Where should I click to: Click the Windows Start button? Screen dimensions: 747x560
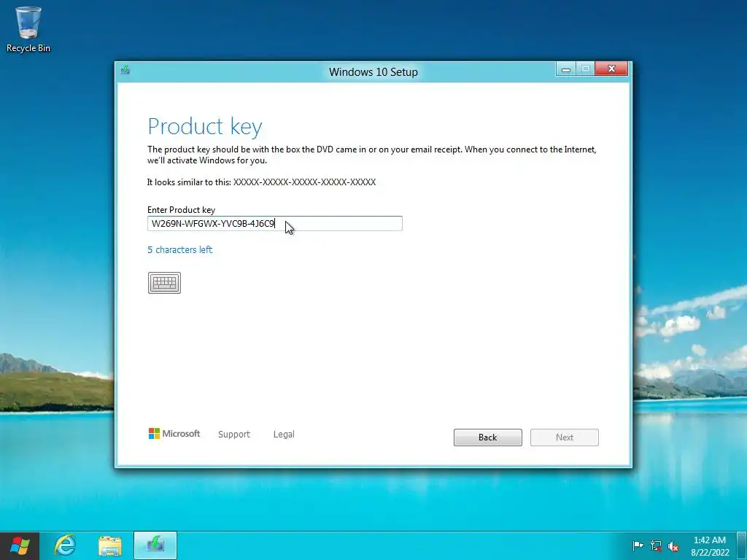click(x=20, y=545)
